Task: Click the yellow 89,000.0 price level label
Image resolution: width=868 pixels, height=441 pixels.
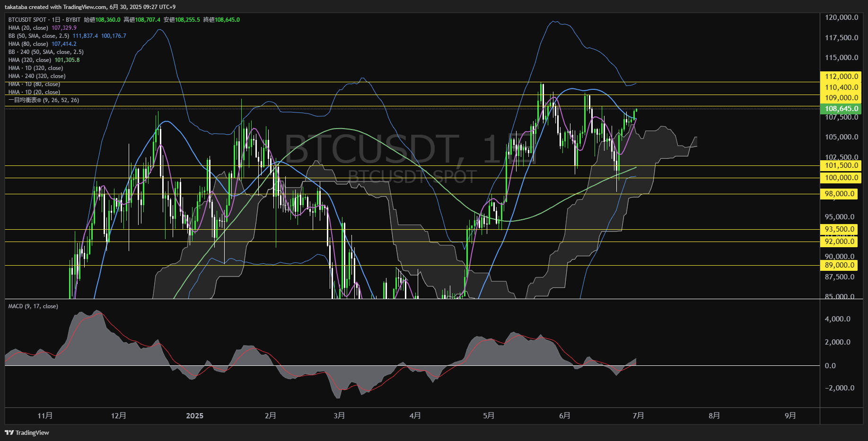Action: (839, 265)
